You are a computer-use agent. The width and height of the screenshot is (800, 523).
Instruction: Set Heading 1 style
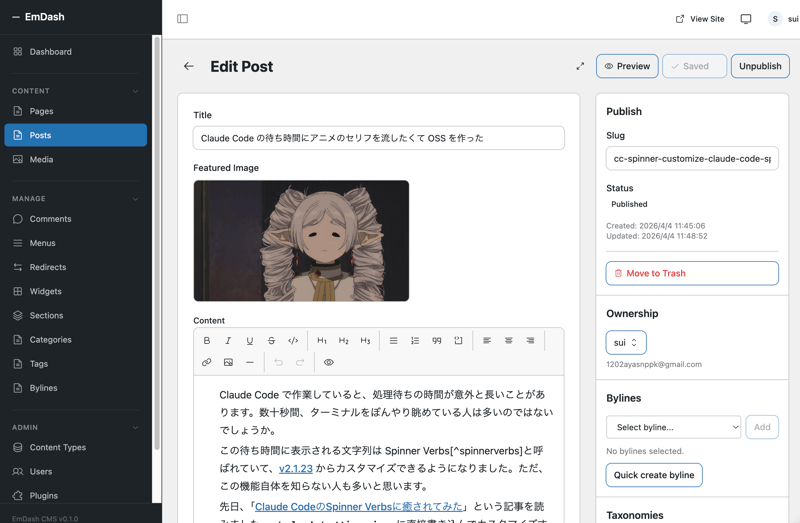coord(322,340)
